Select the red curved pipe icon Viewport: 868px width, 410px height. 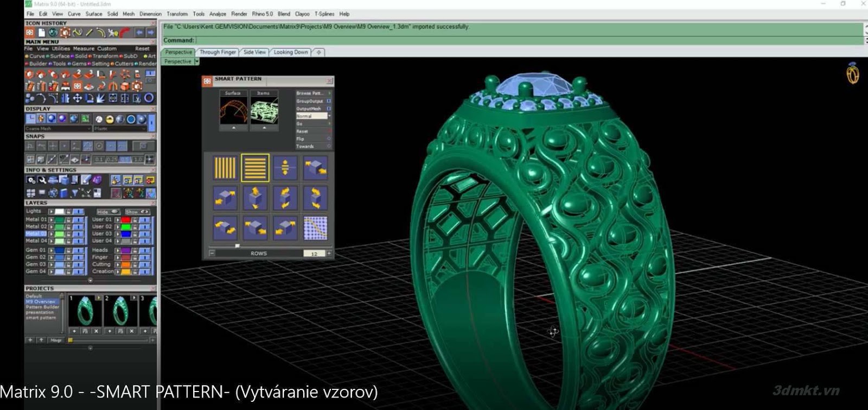[x=125, y=33]
